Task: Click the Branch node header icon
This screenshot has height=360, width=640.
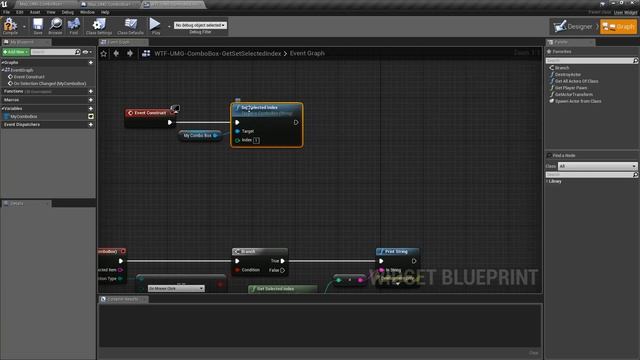Action: pos(236,251)
